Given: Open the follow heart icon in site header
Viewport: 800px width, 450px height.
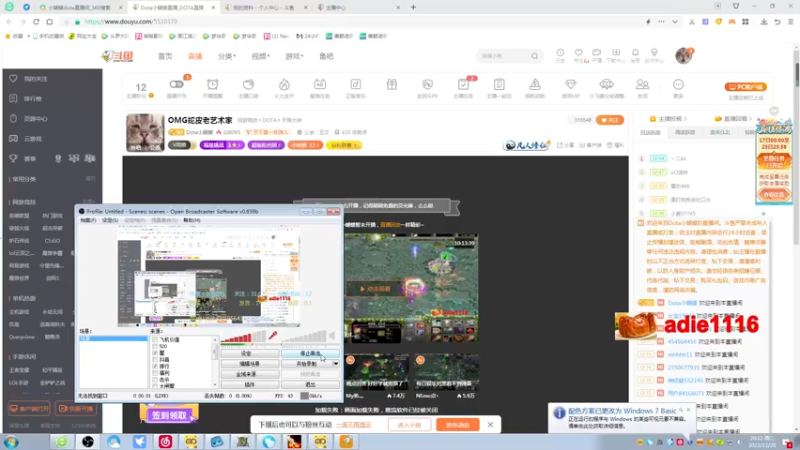Looking at the screenshot, I should [x=579, y=53].
